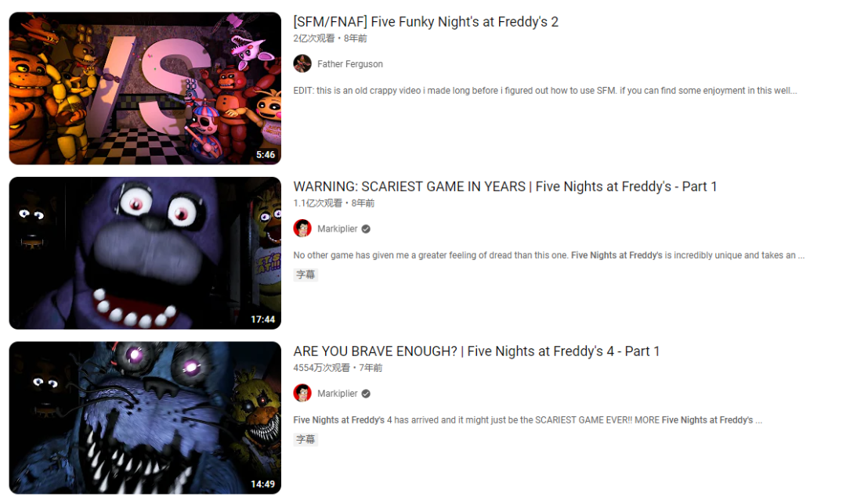Click the 14:49 duration badge on third thumbnail
This screenshot has width=846, height=504.
pos(262,484)
